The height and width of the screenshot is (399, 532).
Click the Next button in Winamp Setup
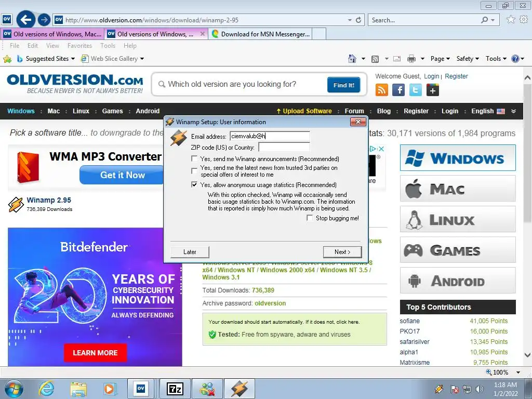point(342,252)
